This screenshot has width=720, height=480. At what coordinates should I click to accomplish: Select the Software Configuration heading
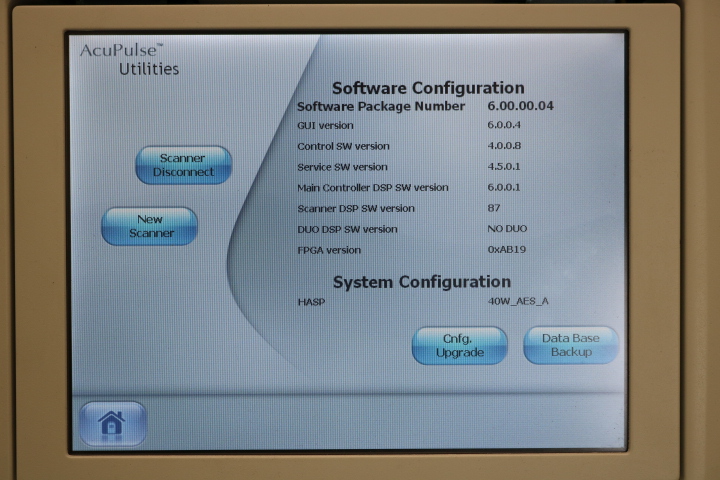click(428, 88)
